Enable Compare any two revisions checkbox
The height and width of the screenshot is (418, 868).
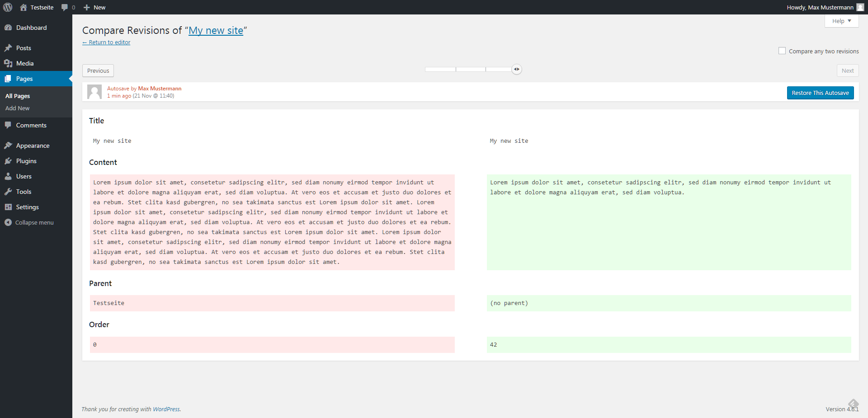(x=782, y=51)
